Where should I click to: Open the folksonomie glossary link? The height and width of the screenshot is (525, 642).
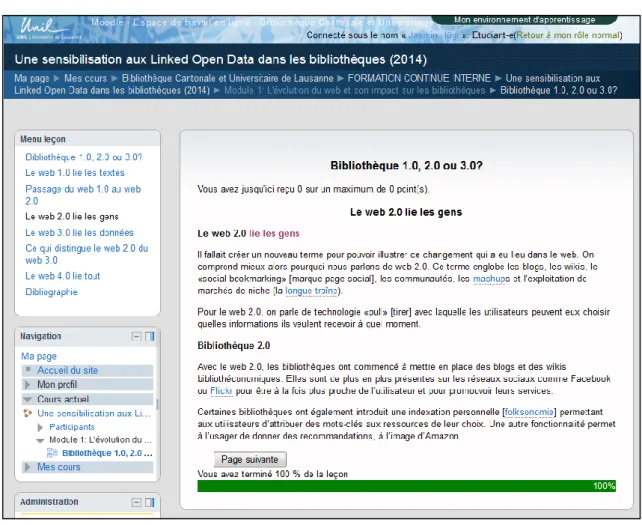click(529, 412)
